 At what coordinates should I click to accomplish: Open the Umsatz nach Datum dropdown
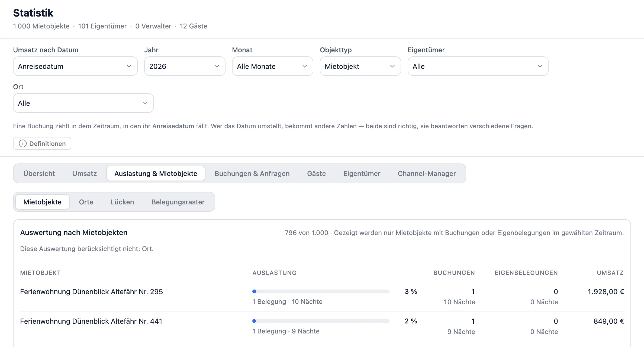click(75, 66)
